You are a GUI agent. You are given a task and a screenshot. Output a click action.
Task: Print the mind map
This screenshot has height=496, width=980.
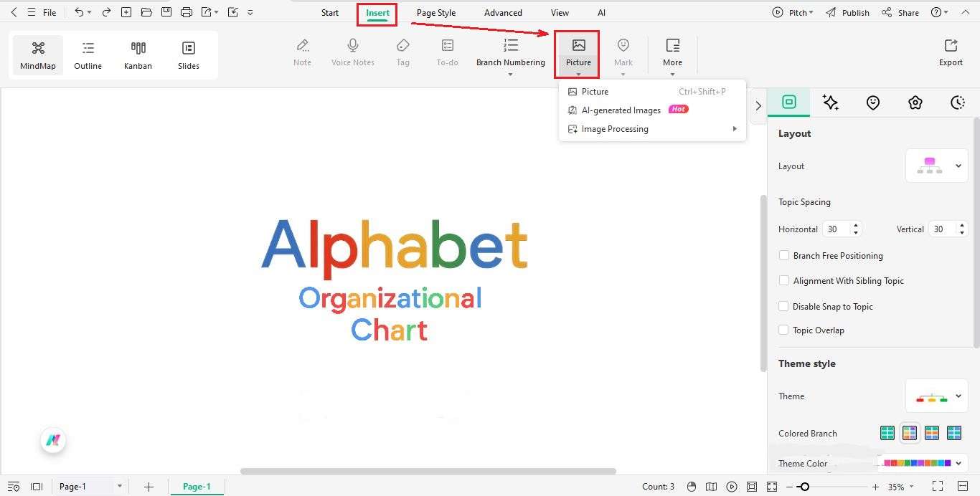(x=187, y=12)
